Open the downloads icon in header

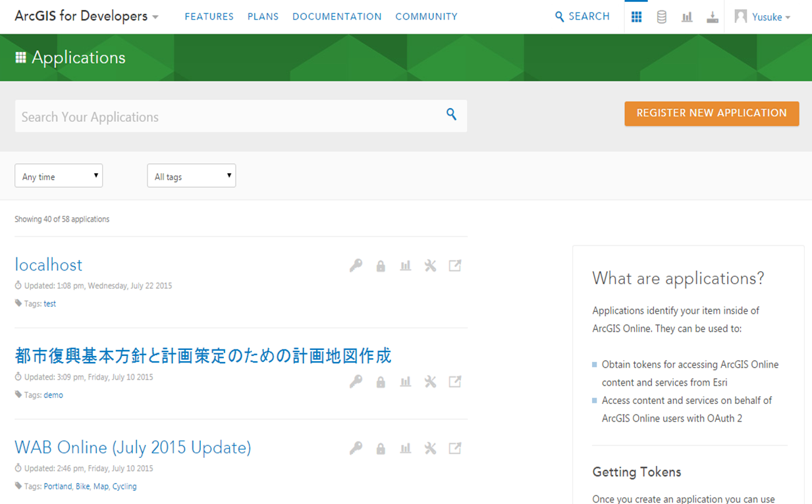pos(712,17)
